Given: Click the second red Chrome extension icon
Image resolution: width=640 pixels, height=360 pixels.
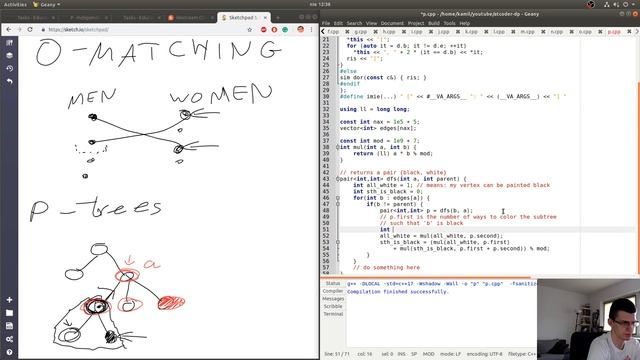Looking at the screenshot, I should tap(274, 29).
